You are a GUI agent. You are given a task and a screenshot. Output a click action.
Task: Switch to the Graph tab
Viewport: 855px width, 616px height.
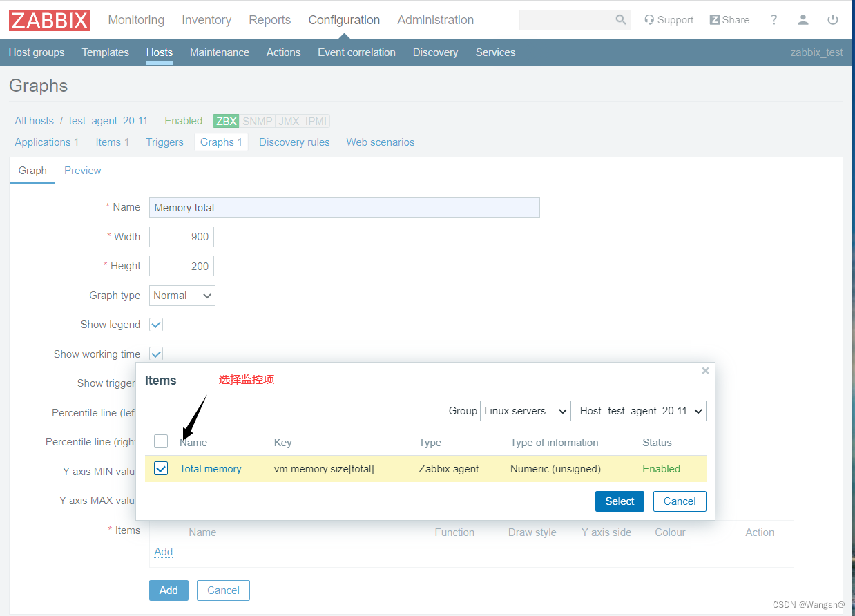[32, 171]
